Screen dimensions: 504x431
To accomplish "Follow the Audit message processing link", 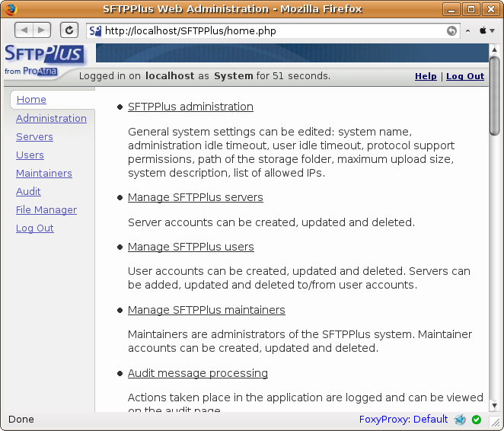I will click(198, 373).
